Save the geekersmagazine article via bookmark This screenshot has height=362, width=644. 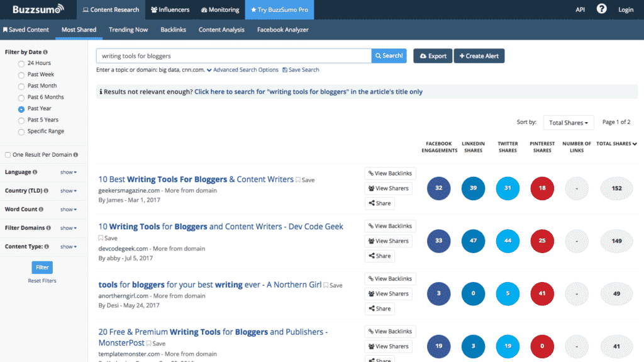(305, 180)
